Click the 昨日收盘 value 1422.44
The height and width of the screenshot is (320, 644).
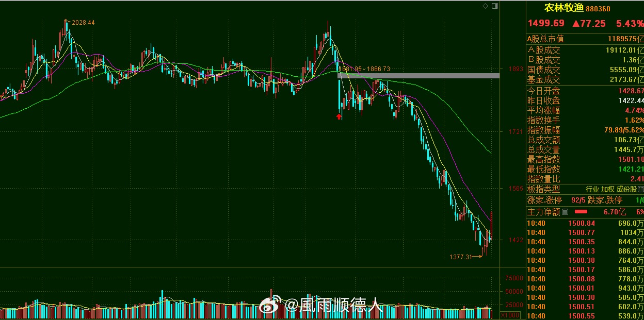pos(631,101)
